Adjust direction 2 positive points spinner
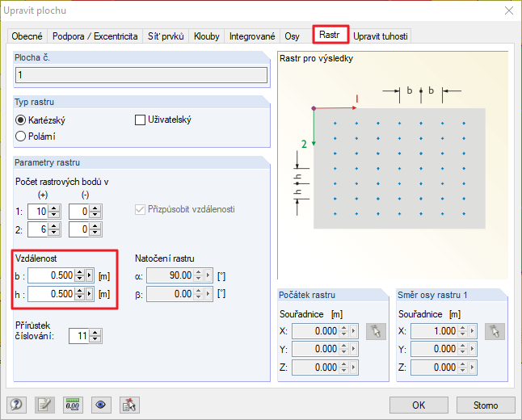The width and height of the screenshot is (522, 420). [54, 229]
